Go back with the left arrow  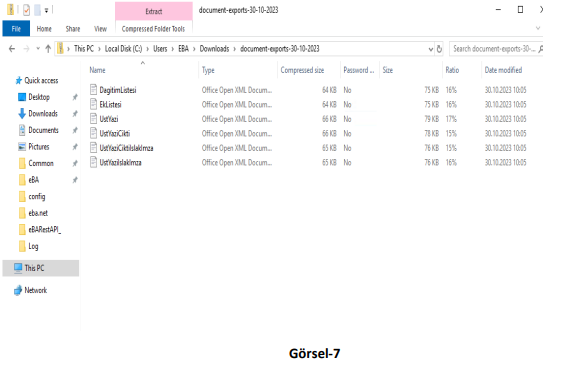tap(12, 49)
